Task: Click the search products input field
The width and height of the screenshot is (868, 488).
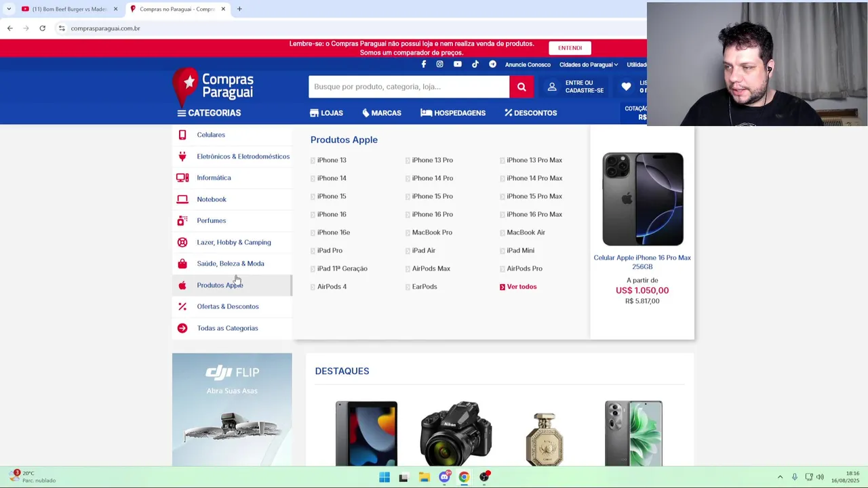Action: (x=409, y=87)
